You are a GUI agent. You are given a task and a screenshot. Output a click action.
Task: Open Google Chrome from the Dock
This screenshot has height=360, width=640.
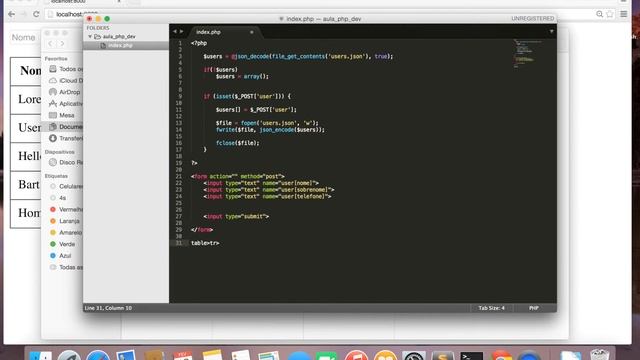(501, 356)
